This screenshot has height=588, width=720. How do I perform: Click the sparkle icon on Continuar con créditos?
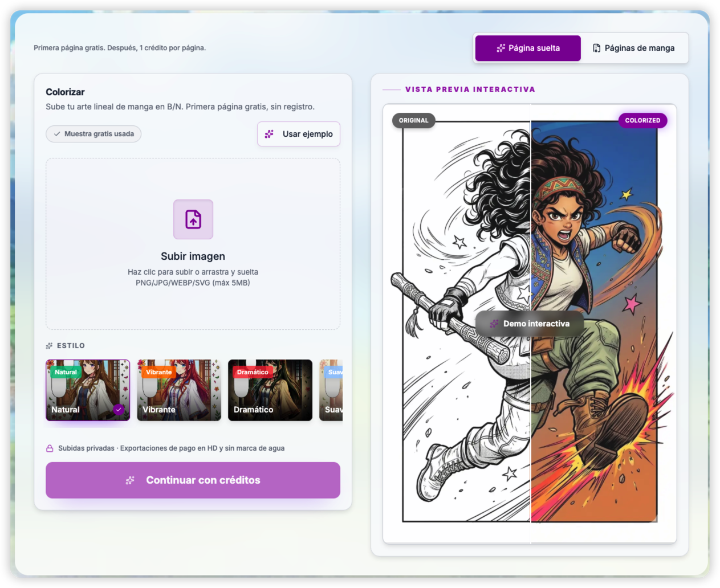click(x=130, y=480)
